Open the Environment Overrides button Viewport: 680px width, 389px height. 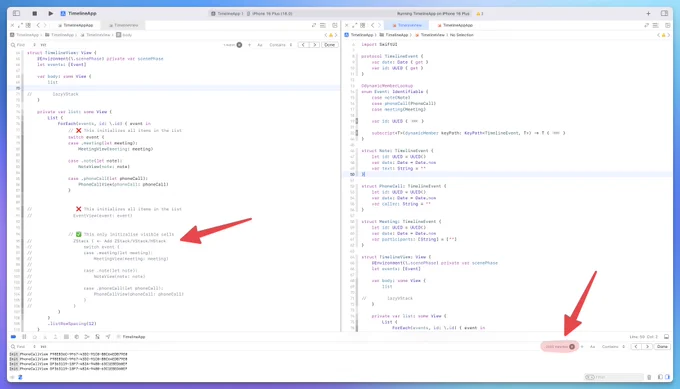(x=97, y=337)
